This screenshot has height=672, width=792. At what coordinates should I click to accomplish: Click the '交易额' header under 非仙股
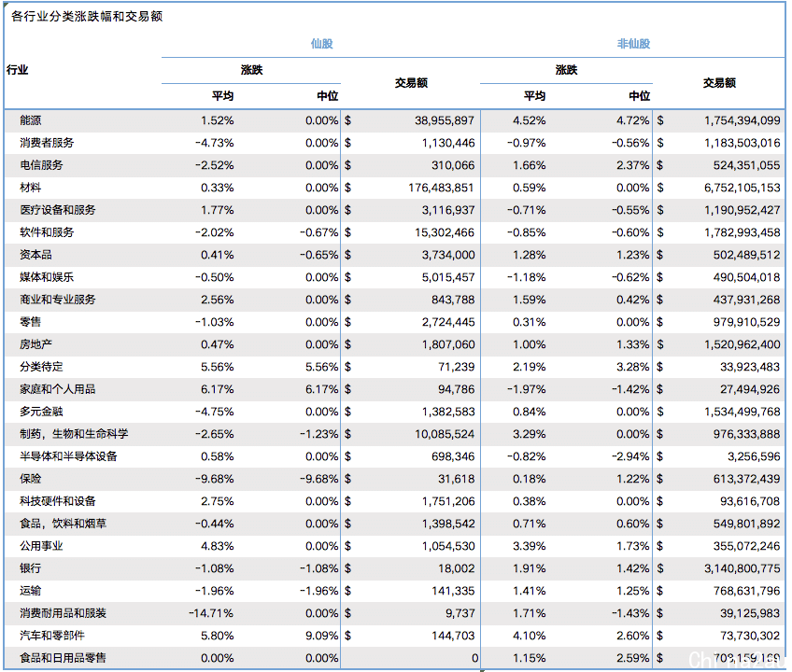click(719, 83)
